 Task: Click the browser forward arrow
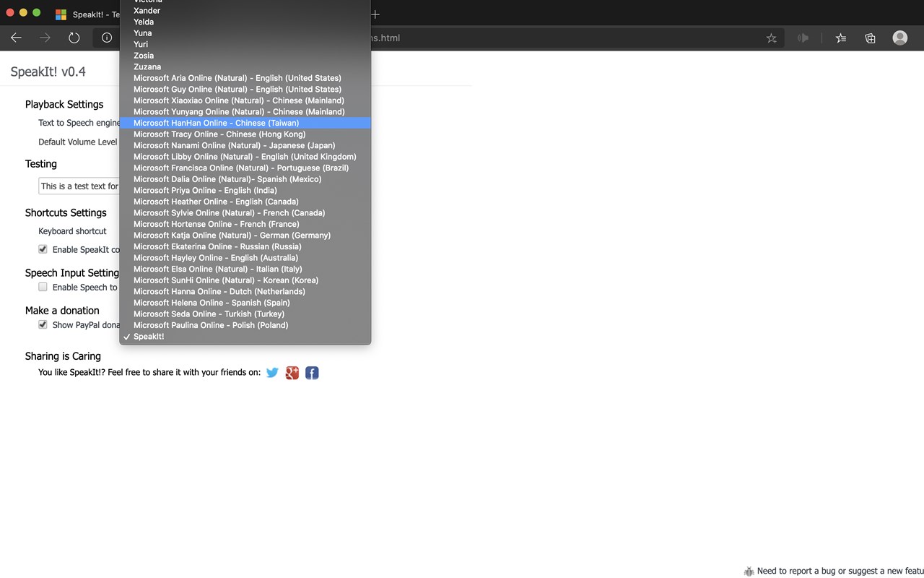pos(45,38)
